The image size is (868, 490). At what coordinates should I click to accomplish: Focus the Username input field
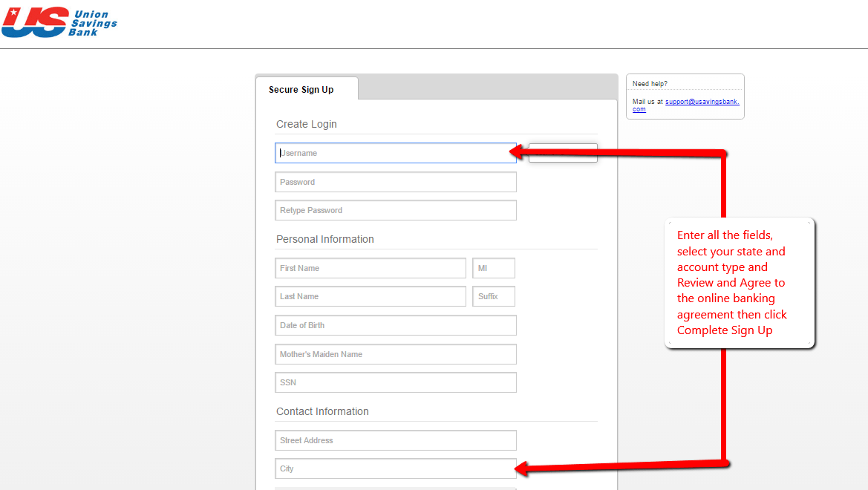click(395, 153)
